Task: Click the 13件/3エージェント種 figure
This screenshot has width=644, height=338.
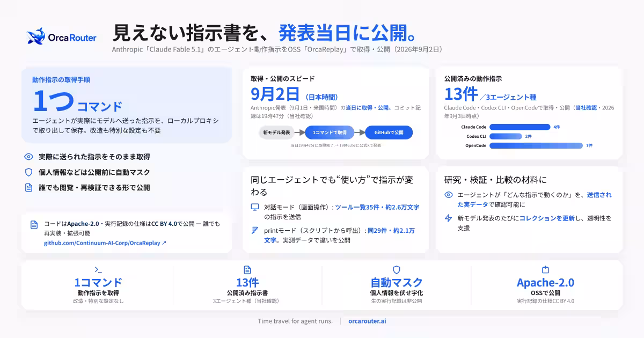Action: [490, 94]
